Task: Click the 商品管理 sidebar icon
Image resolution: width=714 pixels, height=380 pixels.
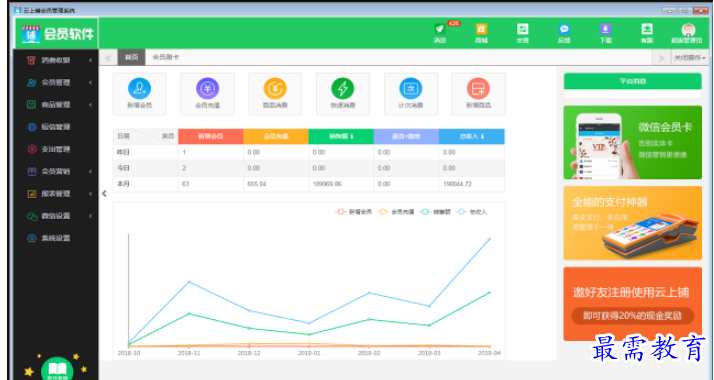Action: tap(31, 105)
